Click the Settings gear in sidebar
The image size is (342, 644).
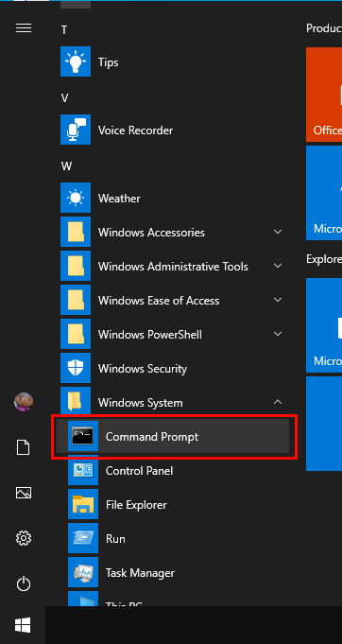tap(24, 538)
